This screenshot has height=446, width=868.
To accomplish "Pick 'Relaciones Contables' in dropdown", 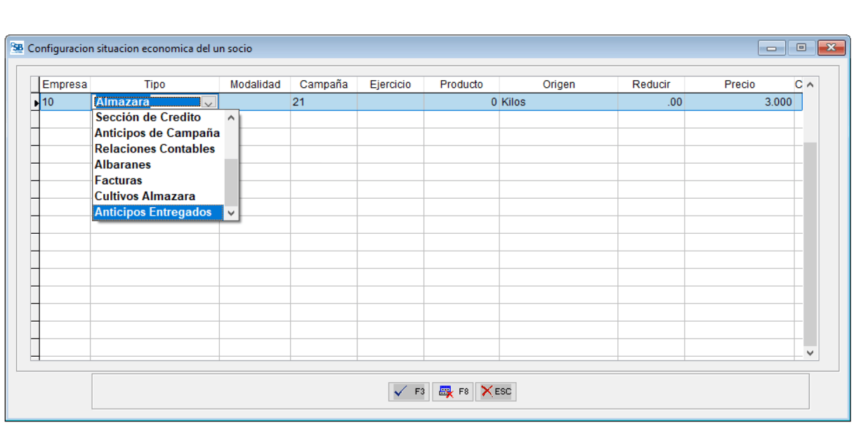I will click(155, 149).
